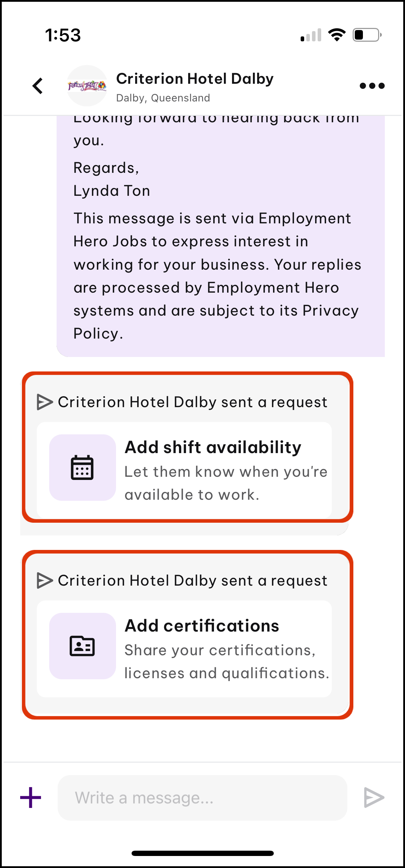405x868 pixels.
Task: Tap the request arrow icon above certifications
Action: coord(45,581)
